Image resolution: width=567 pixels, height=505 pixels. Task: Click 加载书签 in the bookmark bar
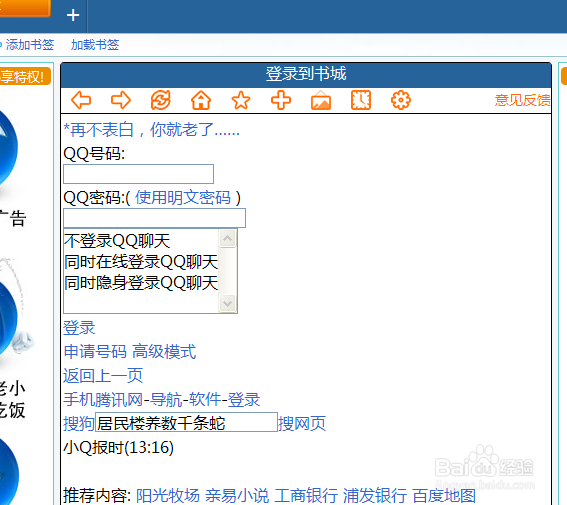click(x=95, y=45)
